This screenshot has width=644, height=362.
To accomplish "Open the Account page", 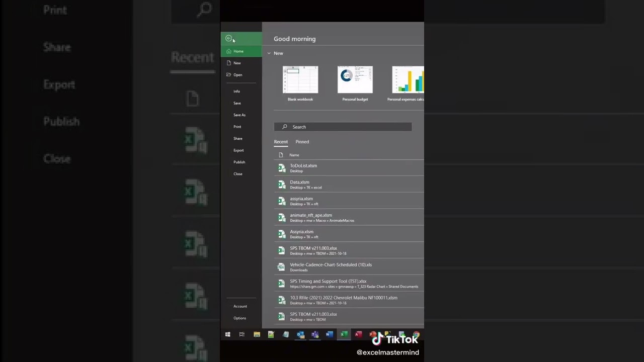I will 240,306.
